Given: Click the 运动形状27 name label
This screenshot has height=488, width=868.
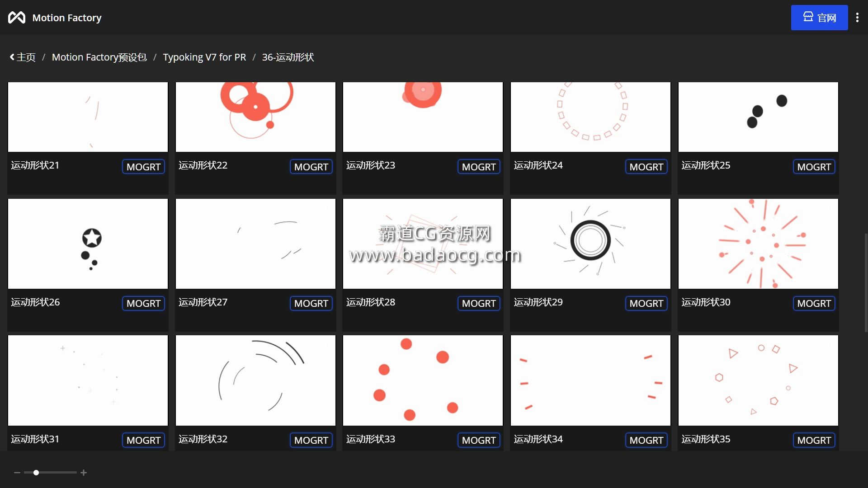Looking at the screenshot, I should tap(203, 302).
